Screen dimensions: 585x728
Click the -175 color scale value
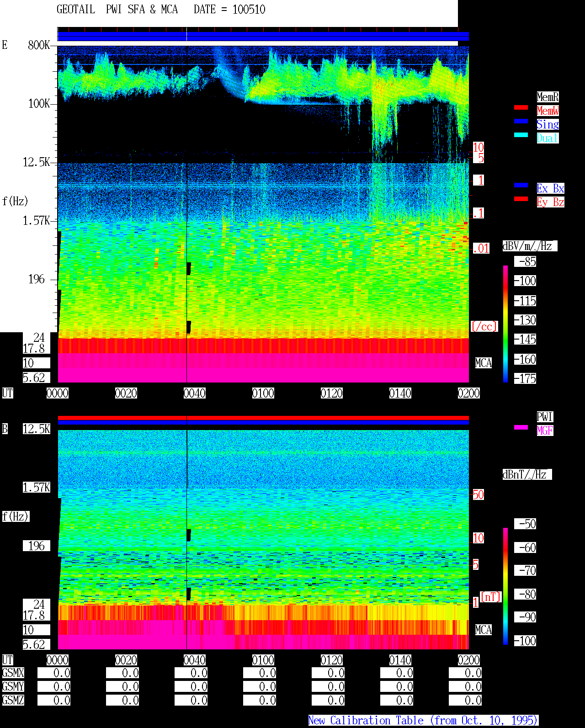point(525,378)
